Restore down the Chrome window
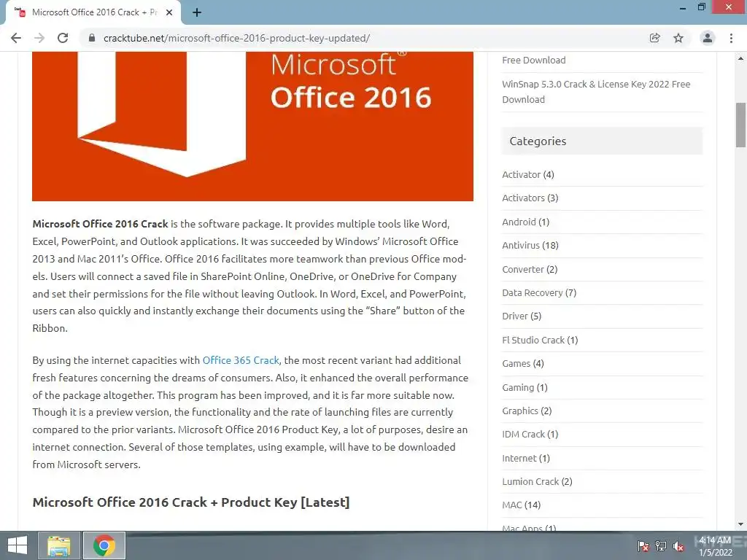This screenshot has height=560, width=747. [x=701, y=7]
